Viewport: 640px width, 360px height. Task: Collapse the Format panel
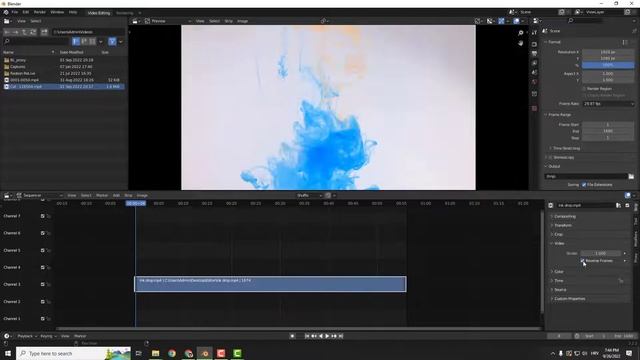(554, 42)
